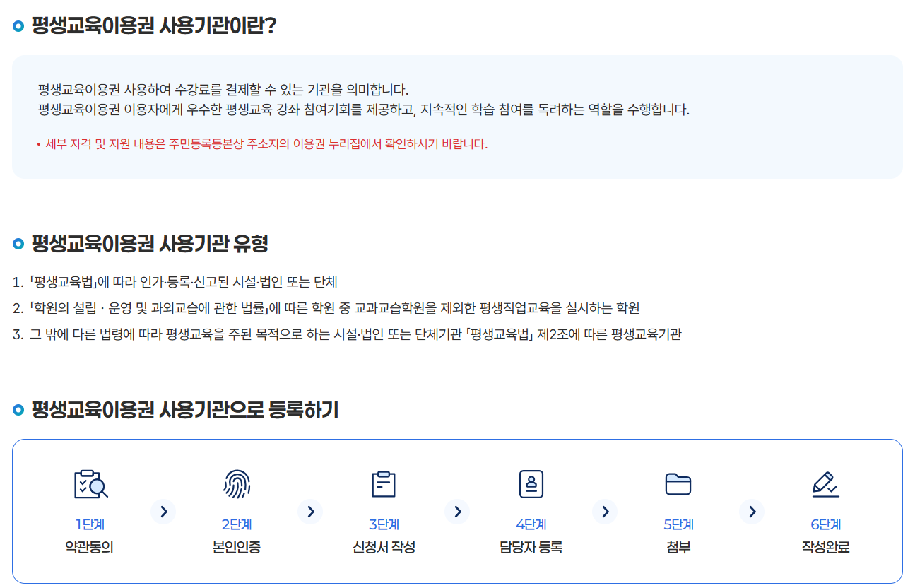Click the bullet icon beside 사용기관 유형 heading
Image resolution: width=915 pixels, height=588 pixels.
pos(19,245)
